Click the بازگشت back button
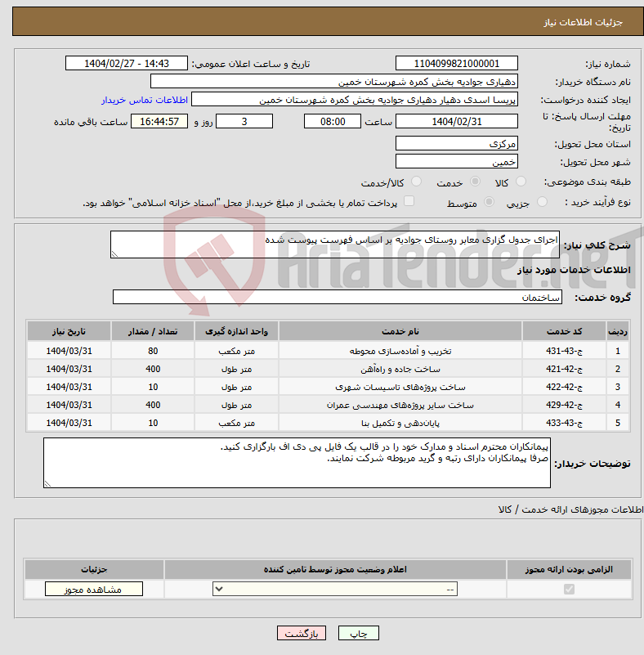 click(x=302, y=633)
